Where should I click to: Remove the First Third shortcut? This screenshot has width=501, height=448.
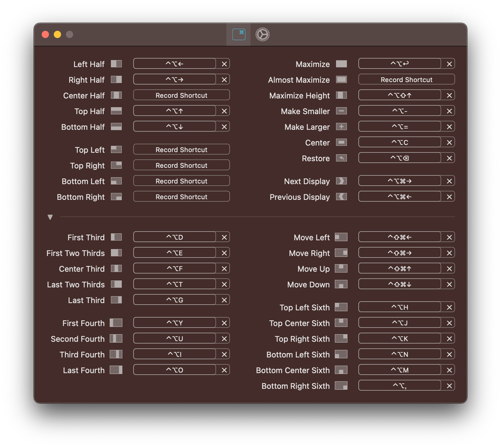(x=224, y=237)
